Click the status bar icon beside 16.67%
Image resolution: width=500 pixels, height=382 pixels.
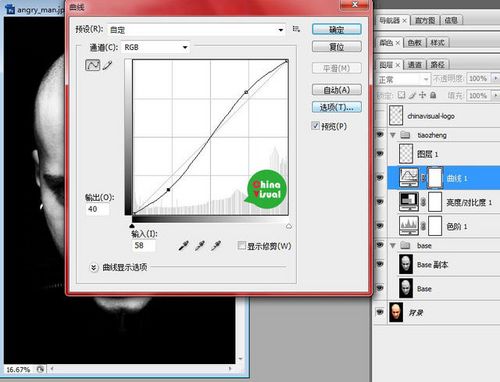click(x=40, y=369)
